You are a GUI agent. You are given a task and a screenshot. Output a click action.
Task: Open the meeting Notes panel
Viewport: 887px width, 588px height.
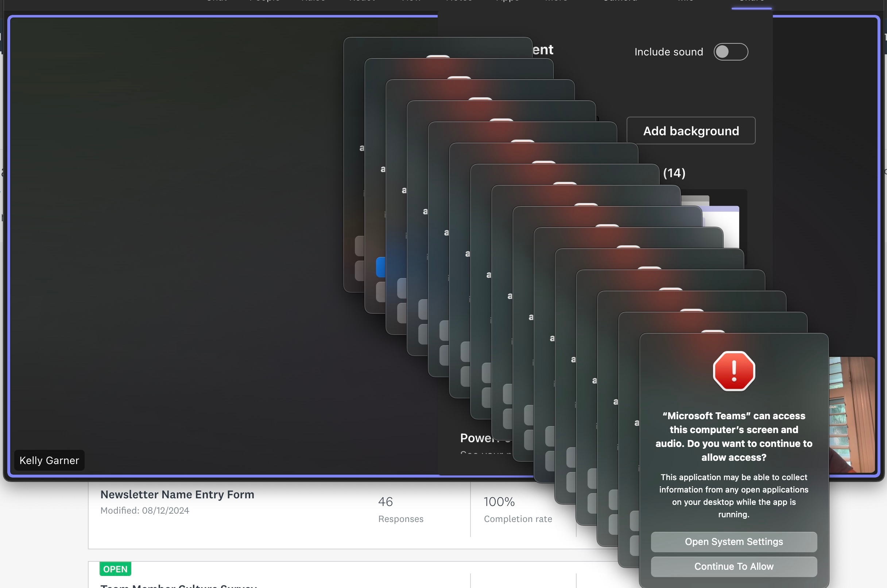click(x=459, y=2)
